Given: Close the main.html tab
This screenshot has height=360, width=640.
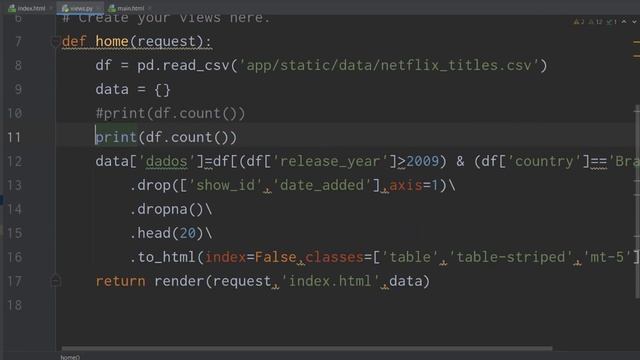Looking at the screenshot, I should [x=150, y=8].
